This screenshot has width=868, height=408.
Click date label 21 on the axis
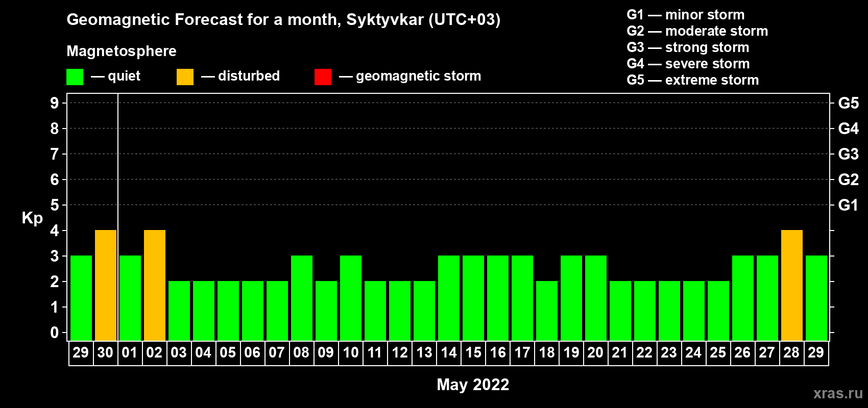(620, 353)
